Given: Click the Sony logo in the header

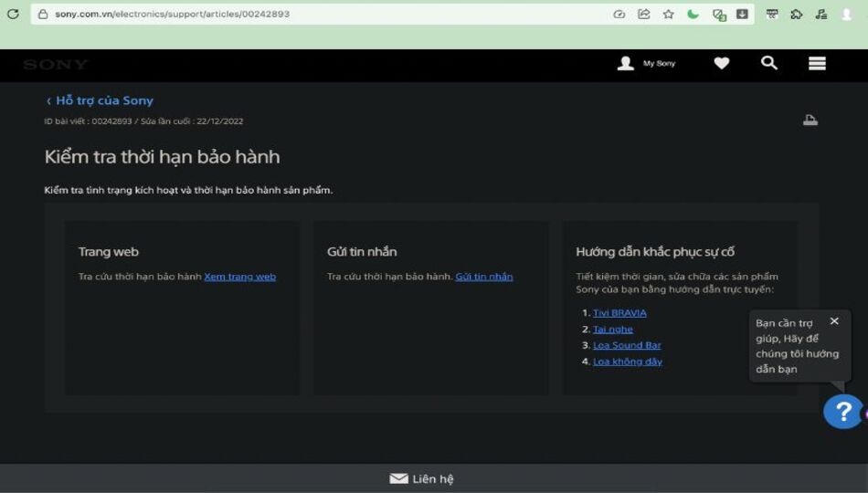Looking at the screenshot, I should click(56, 64).
